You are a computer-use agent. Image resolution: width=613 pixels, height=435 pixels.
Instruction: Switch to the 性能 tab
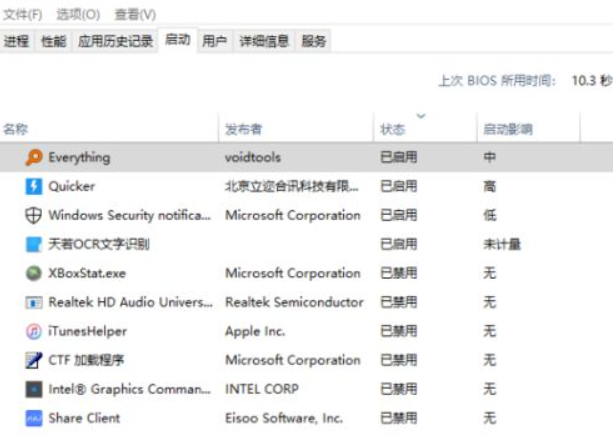coord(54,41)
